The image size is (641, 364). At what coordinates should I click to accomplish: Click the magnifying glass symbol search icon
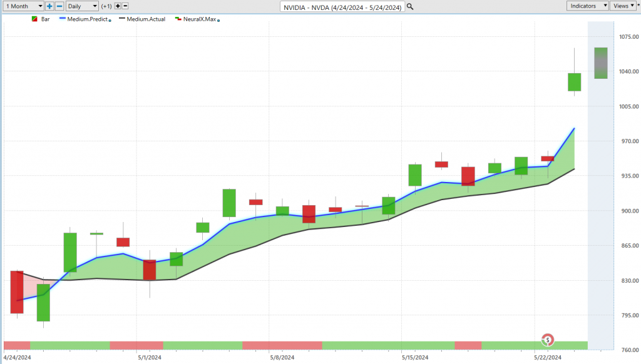click(410, 6)
